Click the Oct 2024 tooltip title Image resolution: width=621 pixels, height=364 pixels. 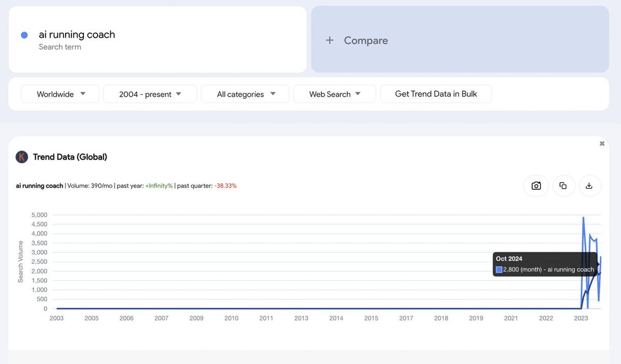(509, 259)
